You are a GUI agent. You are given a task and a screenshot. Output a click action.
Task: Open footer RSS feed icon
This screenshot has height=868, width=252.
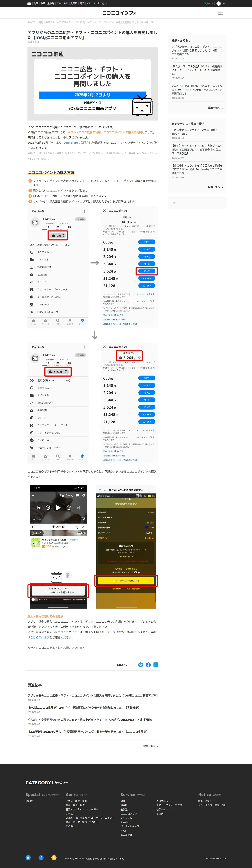pyautogui.click(x=54, y=858)
